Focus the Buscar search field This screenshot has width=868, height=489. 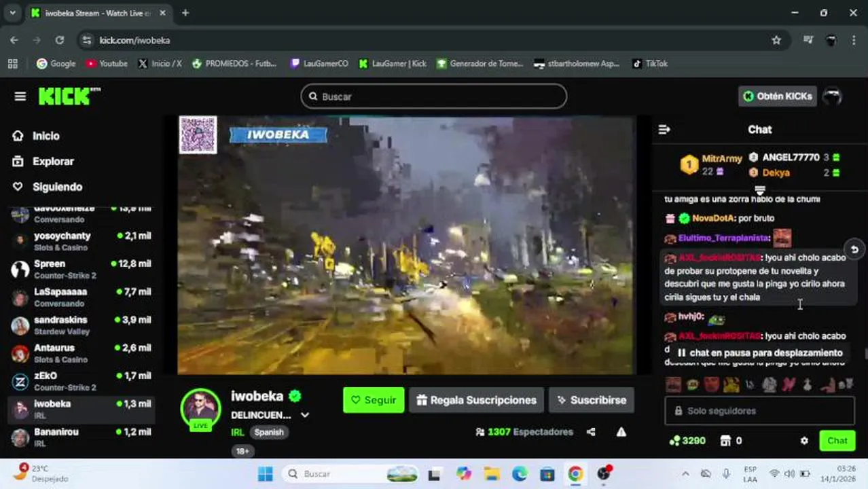pyautogui.click(x=433, y=96)
